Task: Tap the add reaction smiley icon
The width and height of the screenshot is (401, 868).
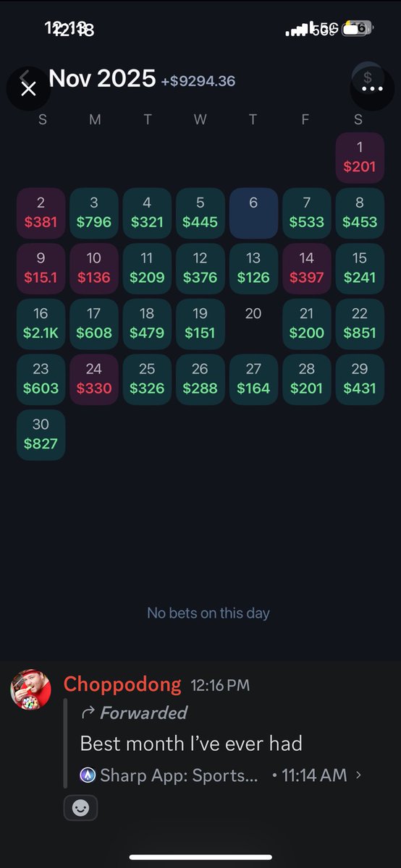Action: tap(80, 808)
